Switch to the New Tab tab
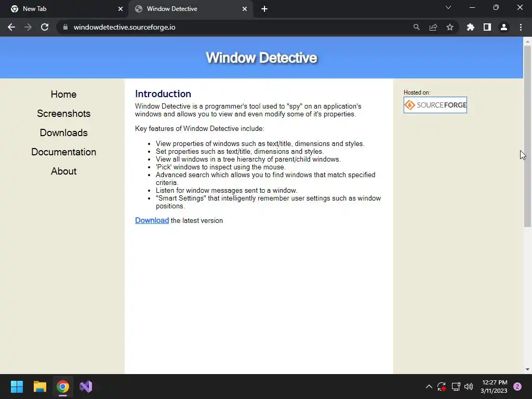Viewport: 532px width, 399px height. (64, 9)
